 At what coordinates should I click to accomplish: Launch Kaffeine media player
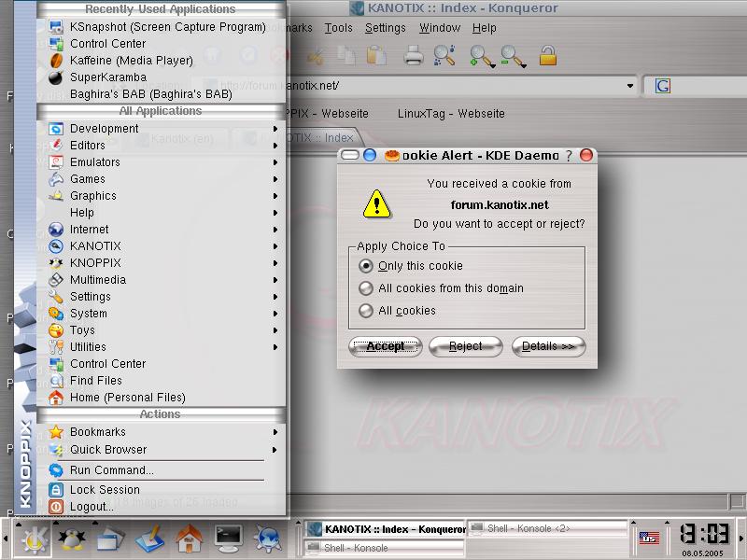[162, 61]
